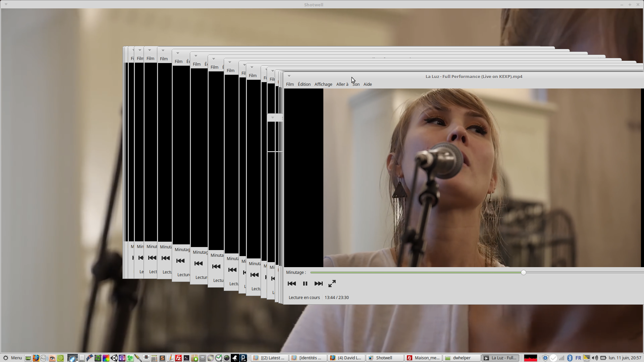Viewport: 644px width, 362px height.
Task: Open La Luz window title menu arrow
Action: click(289, 76)
